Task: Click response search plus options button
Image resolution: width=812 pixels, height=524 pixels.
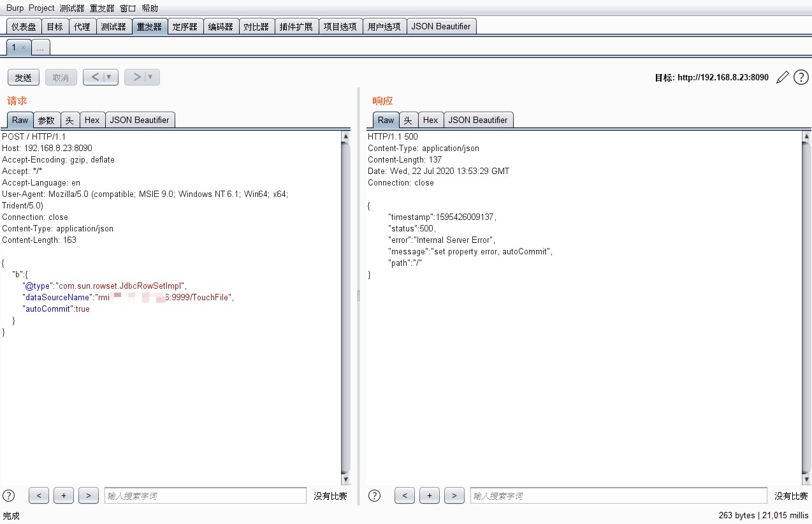Action: 430,495
